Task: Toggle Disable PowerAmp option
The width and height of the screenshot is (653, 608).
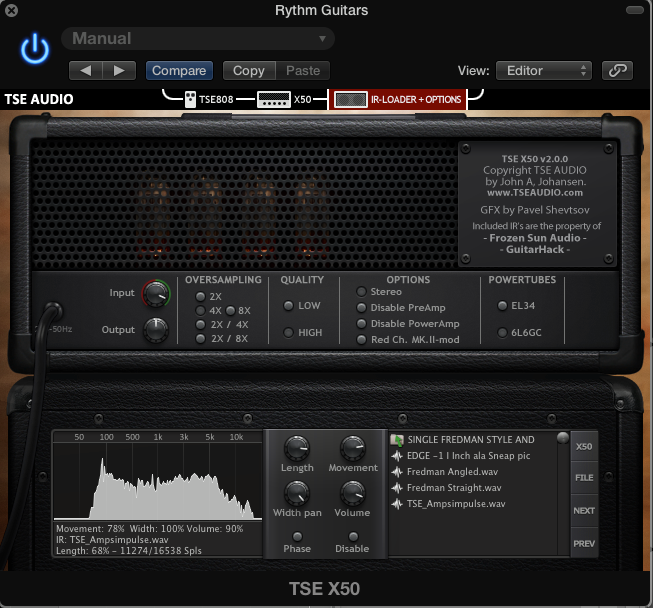Action: 361,324
